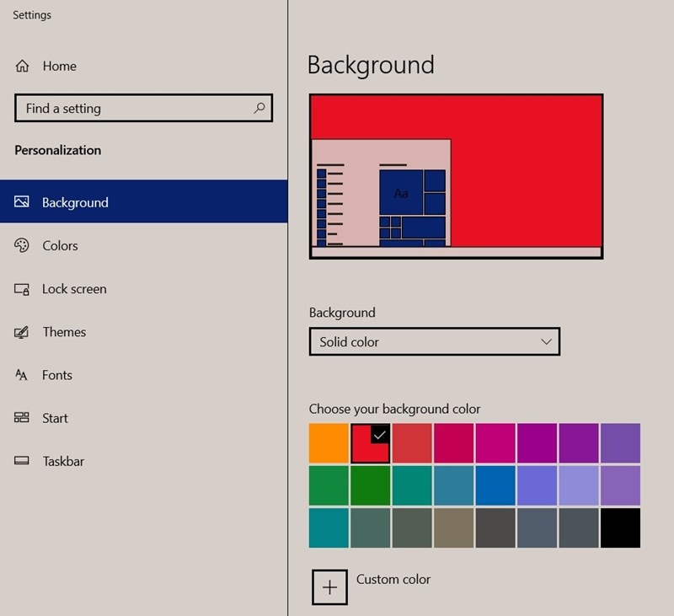Pick the muted red swatch next to selected

[x=412, y=443]
